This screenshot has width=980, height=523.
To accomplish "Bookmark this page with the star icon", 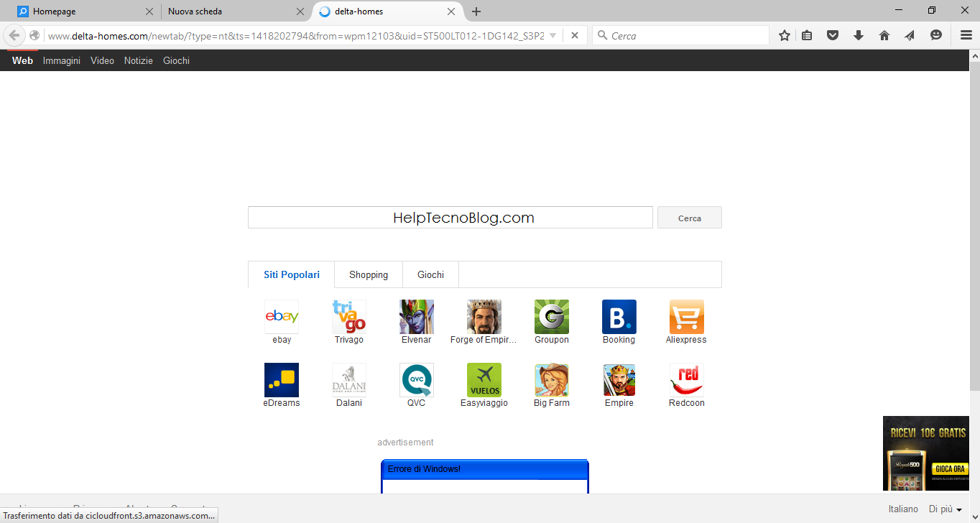I will click(x=785, y=35).
